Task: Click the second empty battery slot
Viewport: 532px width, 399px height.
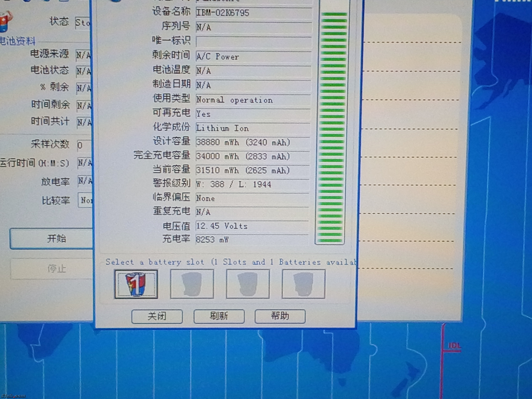Action: click(x=192, y=284)
